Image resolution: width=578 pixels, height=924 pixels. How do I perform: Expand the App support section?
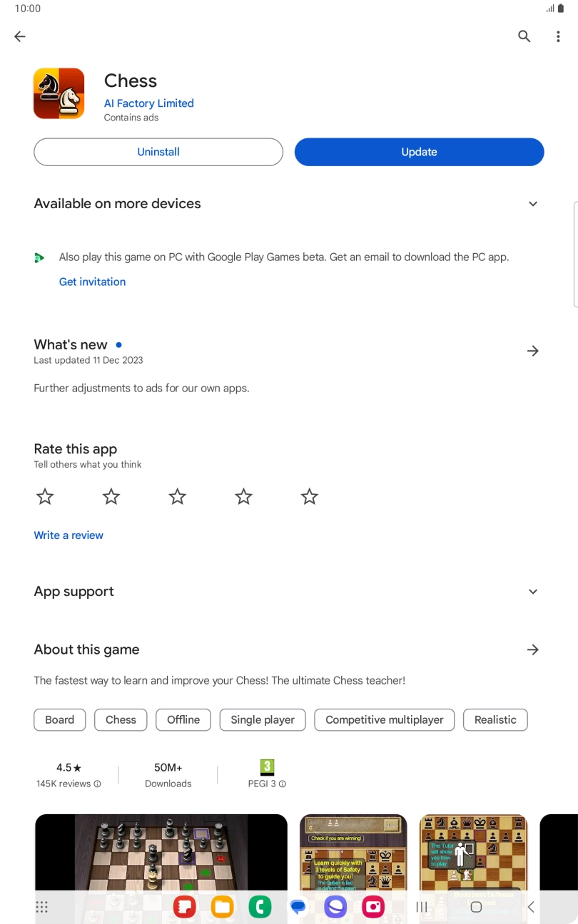point(533,591)
